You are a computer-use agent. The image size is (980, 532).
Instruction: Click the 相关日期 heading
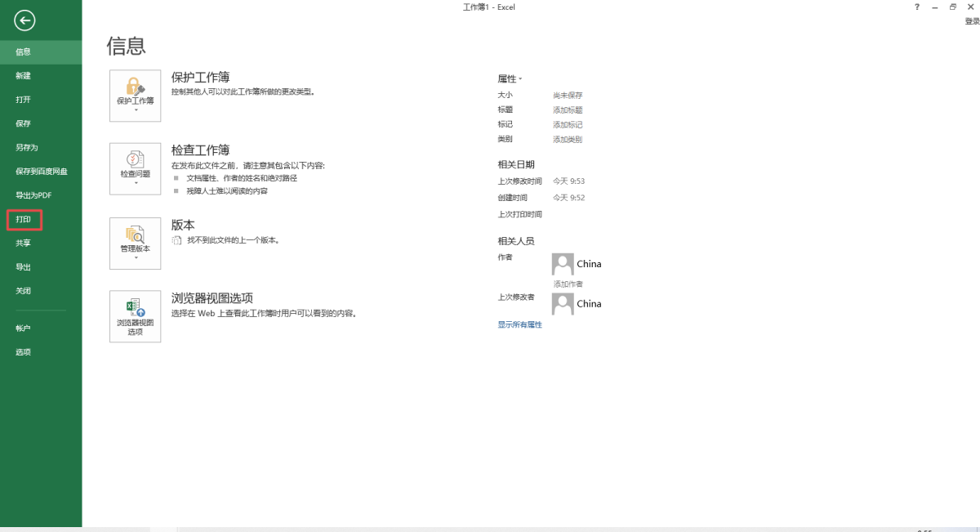(516, 164)
